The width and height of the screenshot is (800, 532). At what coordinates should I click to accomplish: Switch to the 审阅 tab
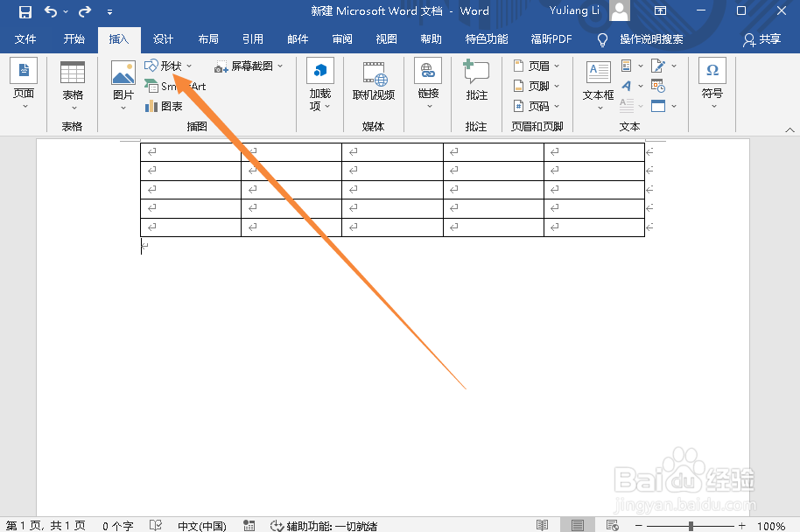tap(342, 39)
